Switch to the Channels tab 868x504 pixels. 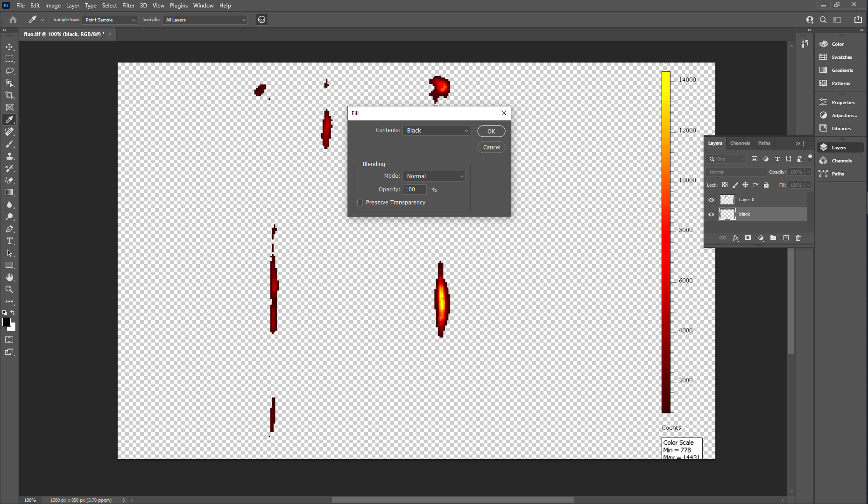pos(740,143)
